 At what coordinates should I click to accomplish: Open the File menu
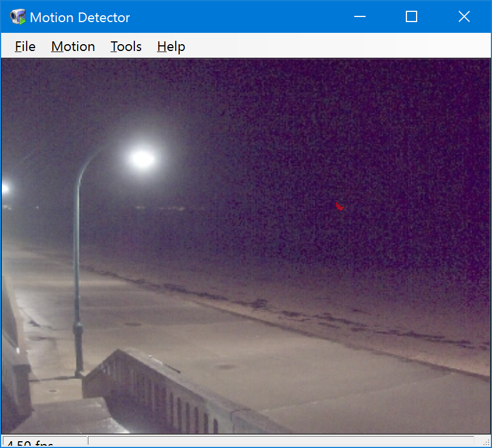coord(25,46)
